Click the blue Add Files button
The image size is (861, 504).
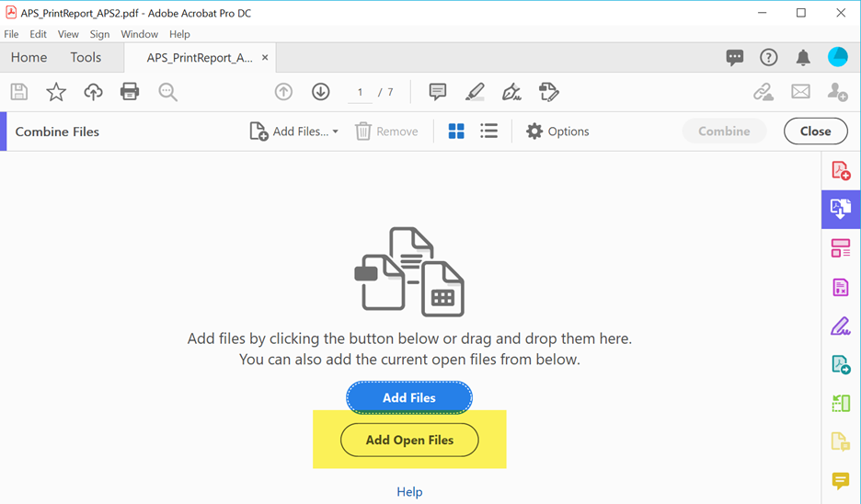[409, 397]
